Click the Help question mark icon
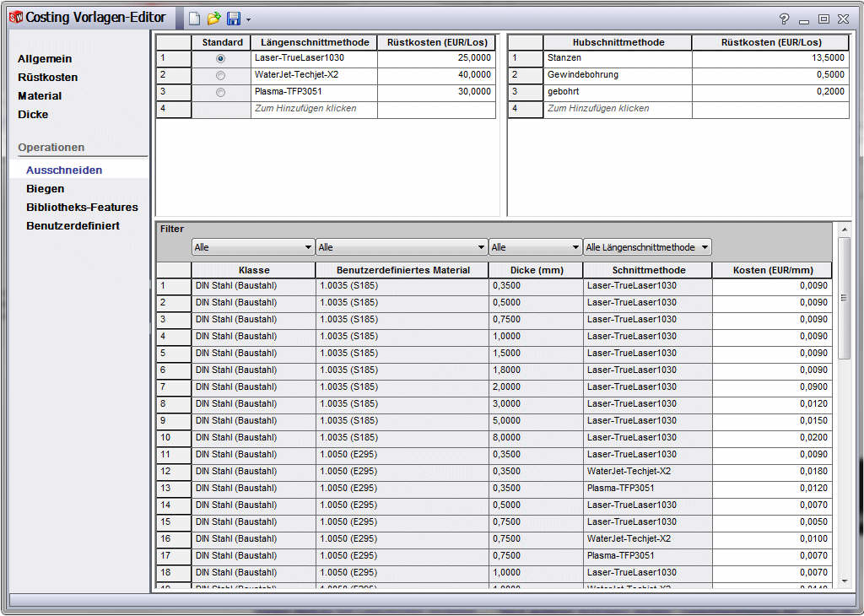Viewport: 864px width, 616px height. tap(784, 19)
